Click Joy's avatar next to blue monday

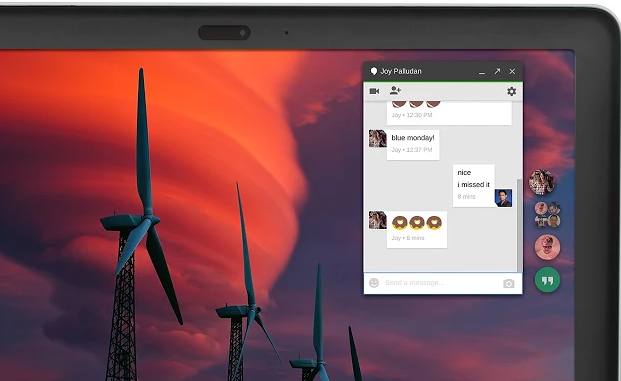377,139
